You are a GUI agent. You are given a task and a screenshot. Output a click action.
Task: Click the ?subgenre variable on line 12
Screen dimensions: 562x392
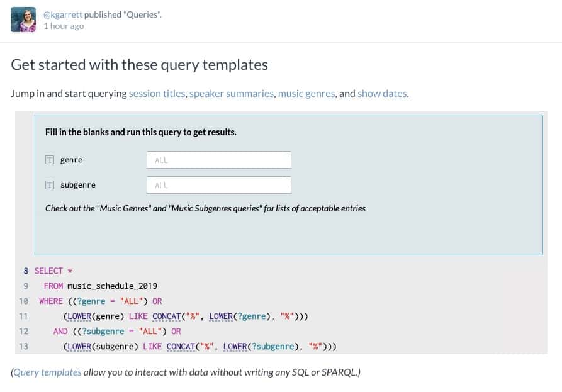(x=103, y=331)
